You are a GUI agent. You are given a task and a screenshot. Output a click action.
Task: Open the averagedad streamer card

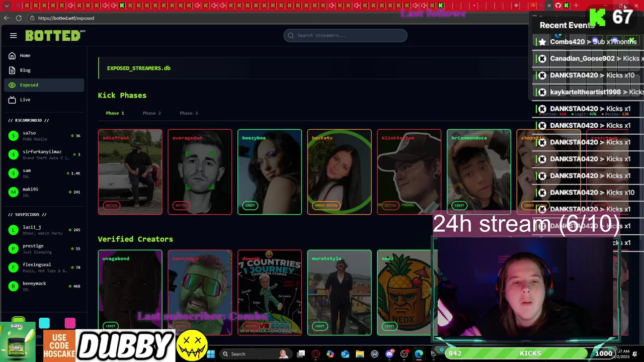200,172
